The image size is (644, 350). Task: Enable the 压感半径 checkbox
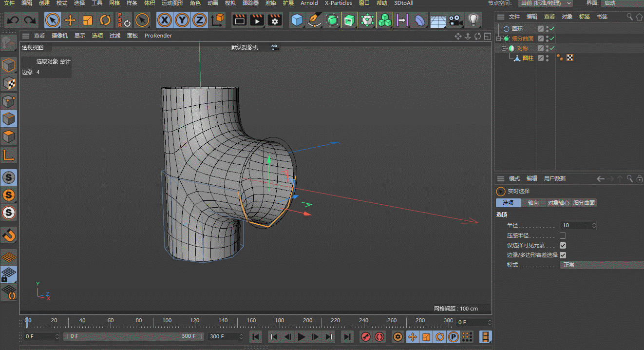563,235
